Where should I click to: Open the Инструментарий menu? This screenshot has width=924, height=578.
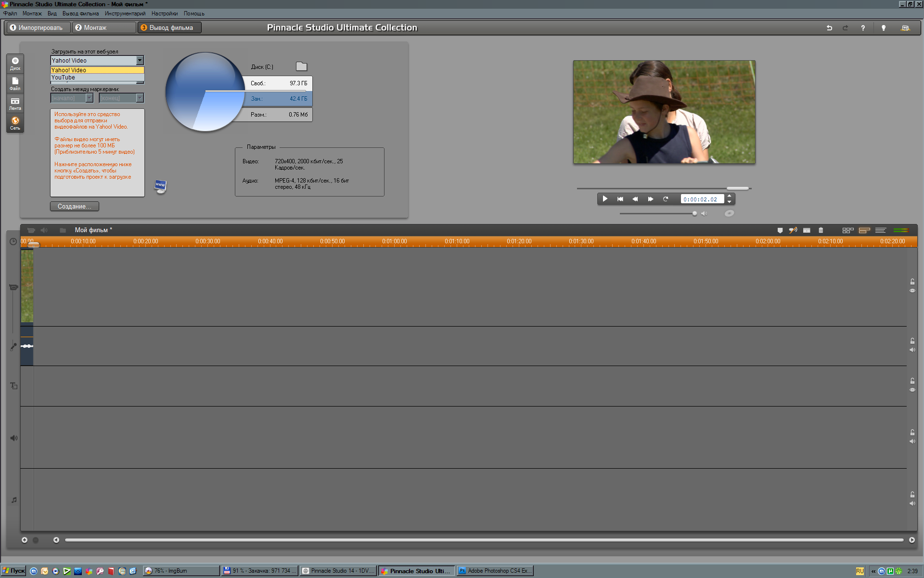point(125,13)
